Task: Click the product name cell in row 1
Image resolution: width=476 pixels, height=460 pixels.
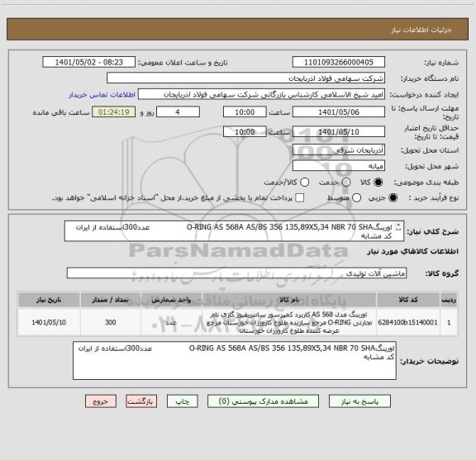Action: 289,322
